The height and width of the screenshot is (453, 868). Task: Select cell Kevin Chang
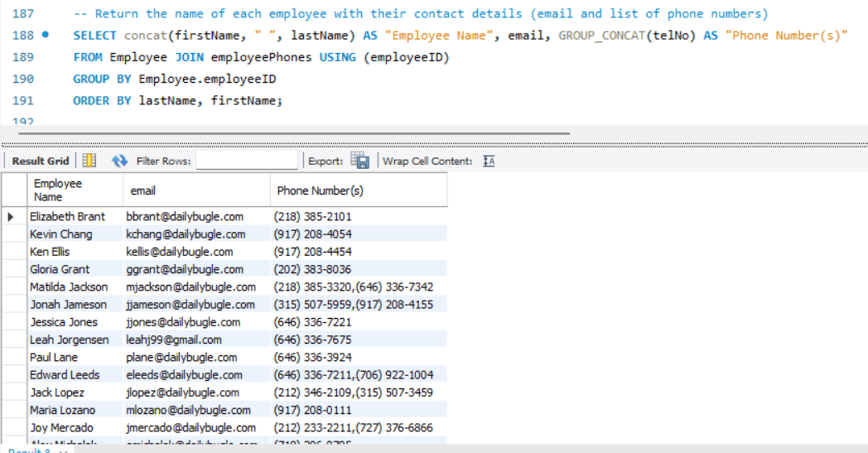tap(75, 234)
